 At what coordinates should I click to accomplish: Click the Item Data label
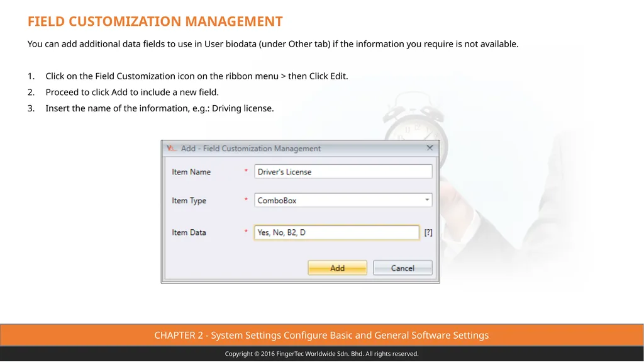point(189,232)
